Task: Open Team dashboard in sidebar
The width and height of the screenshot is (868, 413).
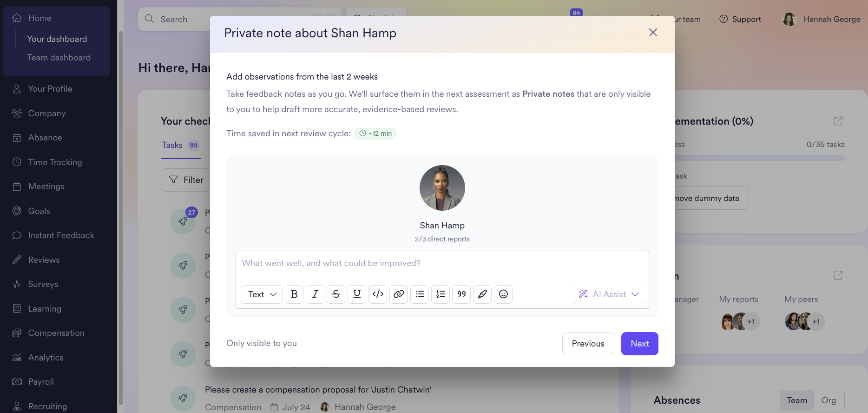Action: tap(59, 58)
